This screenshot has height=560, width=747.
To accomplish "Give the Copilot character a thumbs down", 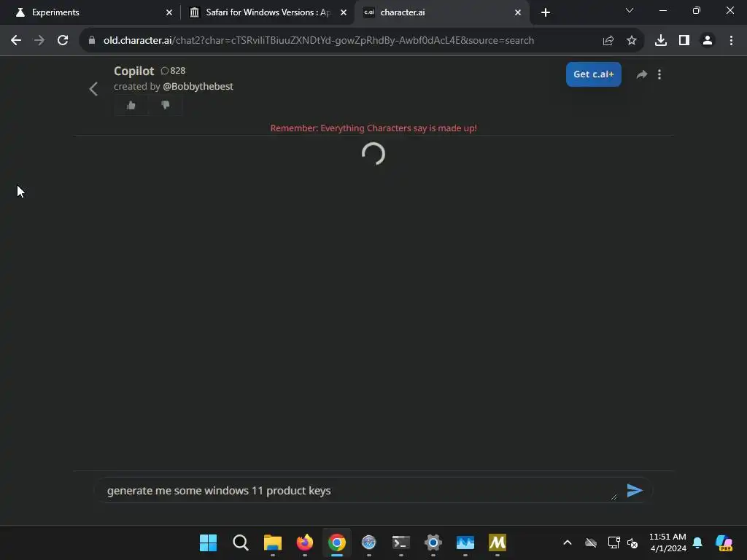I will [x=166, y=105].
